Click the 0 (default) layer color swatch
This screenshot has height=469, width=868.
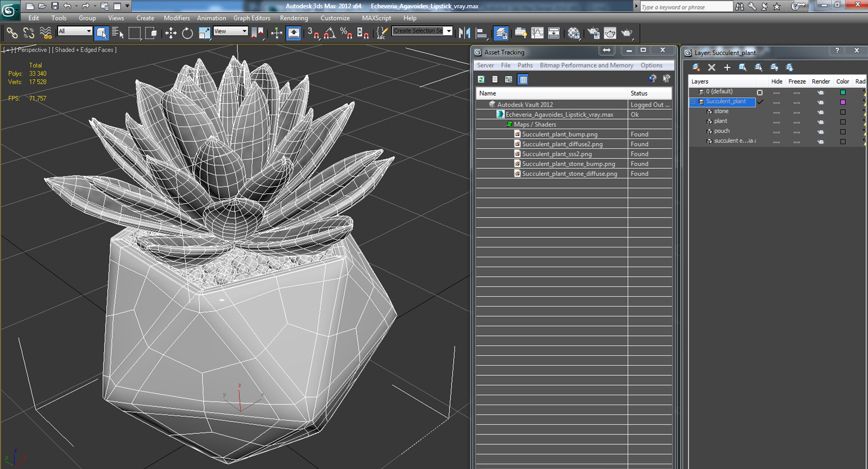843,92
